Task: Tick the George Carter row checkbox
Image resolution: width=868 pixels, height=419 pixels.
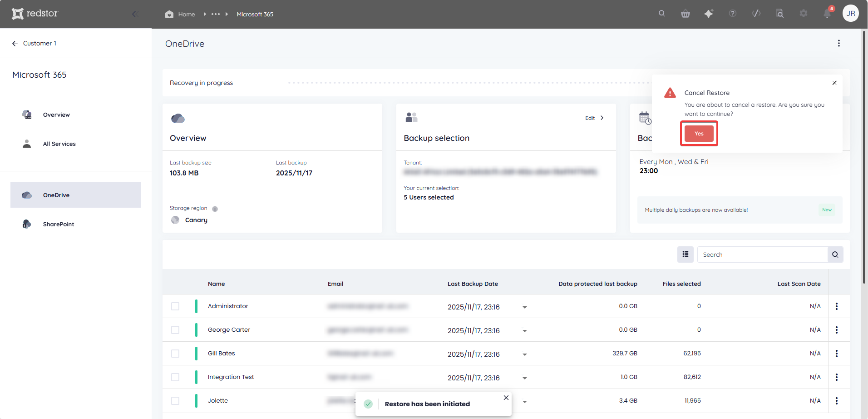Action: tap(175, 330)
